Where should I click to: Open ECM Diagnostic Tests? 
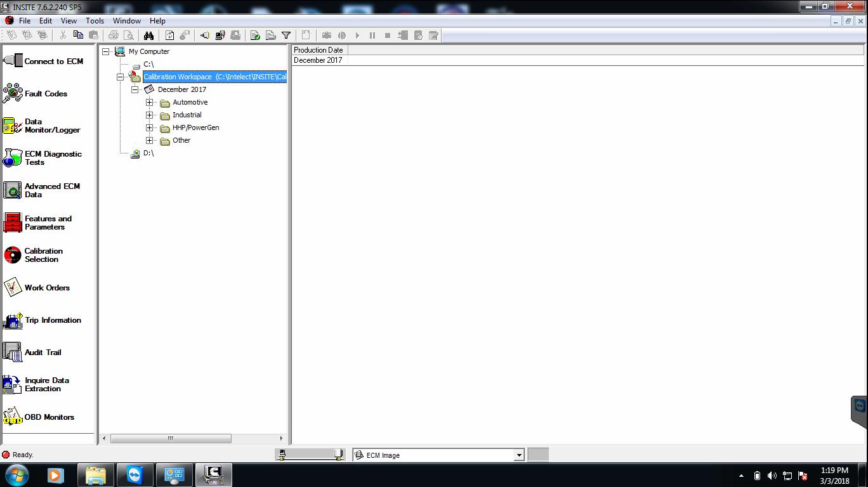point(43,158)
